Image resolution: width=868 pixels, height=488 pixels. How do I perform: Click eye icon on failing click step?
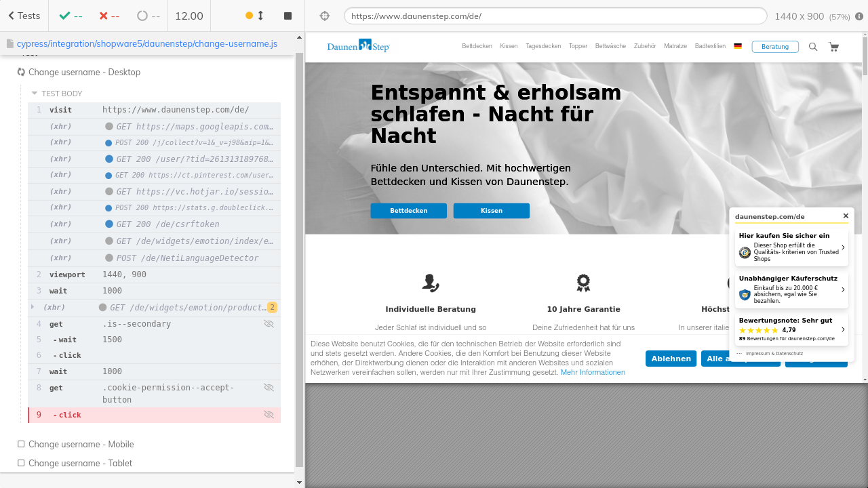click(269, 415)
